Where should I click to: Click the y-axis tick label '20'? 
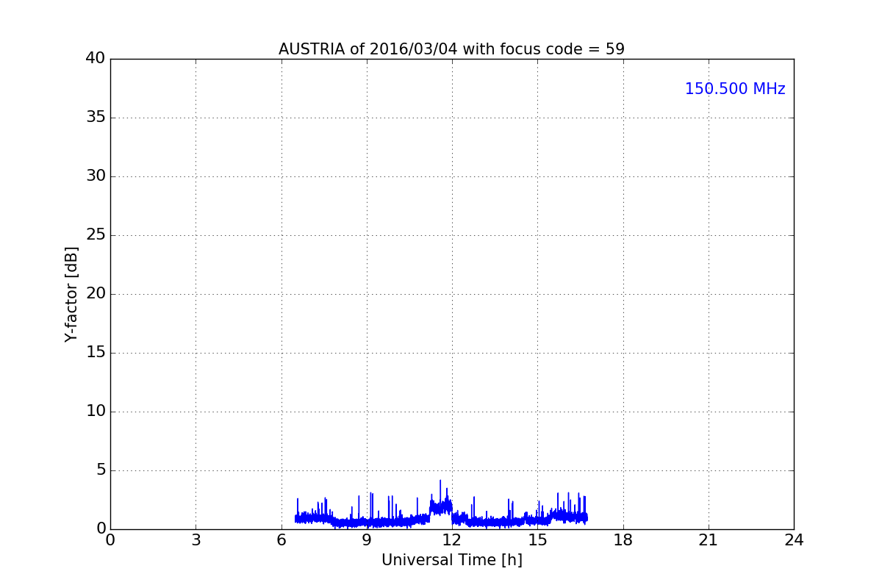96,293
